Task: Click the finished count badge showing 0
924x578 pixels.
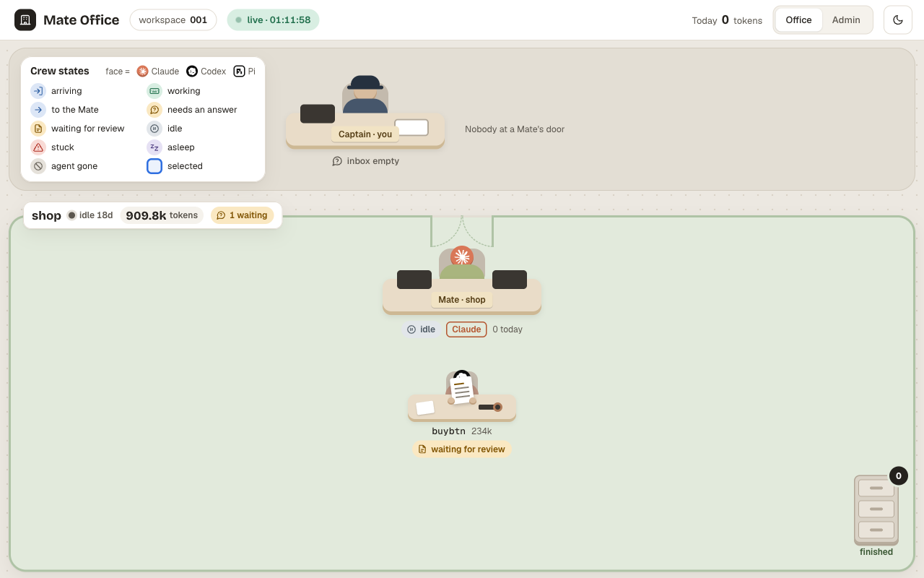Action: 899,475
